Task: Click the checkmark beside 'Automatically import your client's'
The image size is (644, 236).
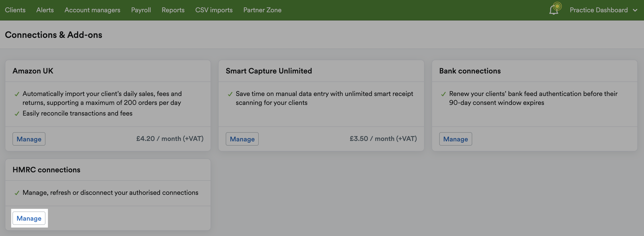Action: click(17, 94)
